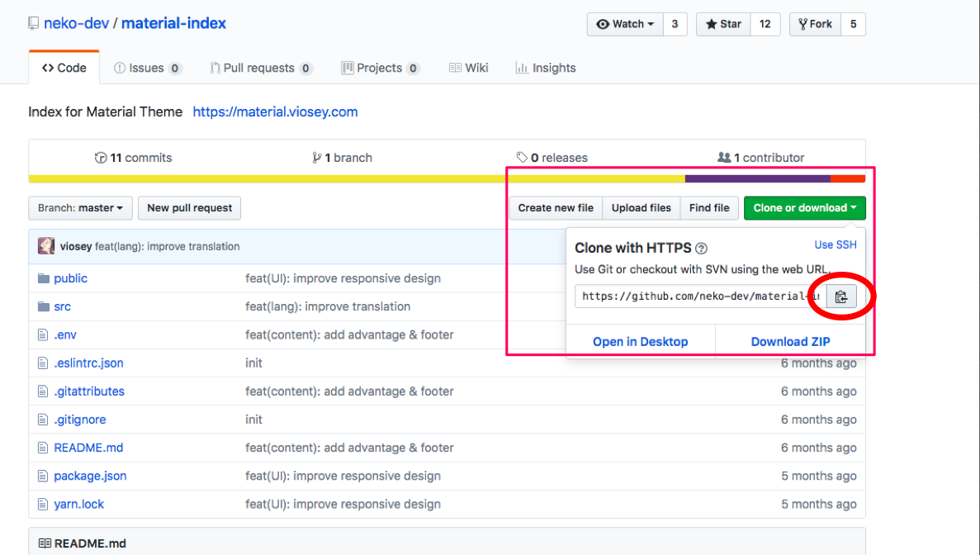Open the neko-dev owner link

(76, 24)
